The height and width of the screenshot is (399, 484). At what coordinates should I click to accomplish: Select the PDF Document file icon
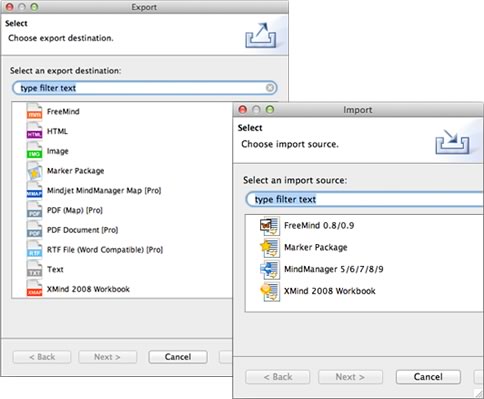(x=34, y=230)
